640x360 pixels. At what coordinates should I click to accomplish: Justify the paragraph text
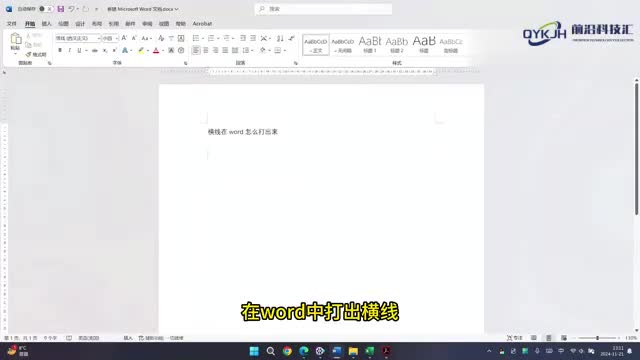tap(225, 50)
